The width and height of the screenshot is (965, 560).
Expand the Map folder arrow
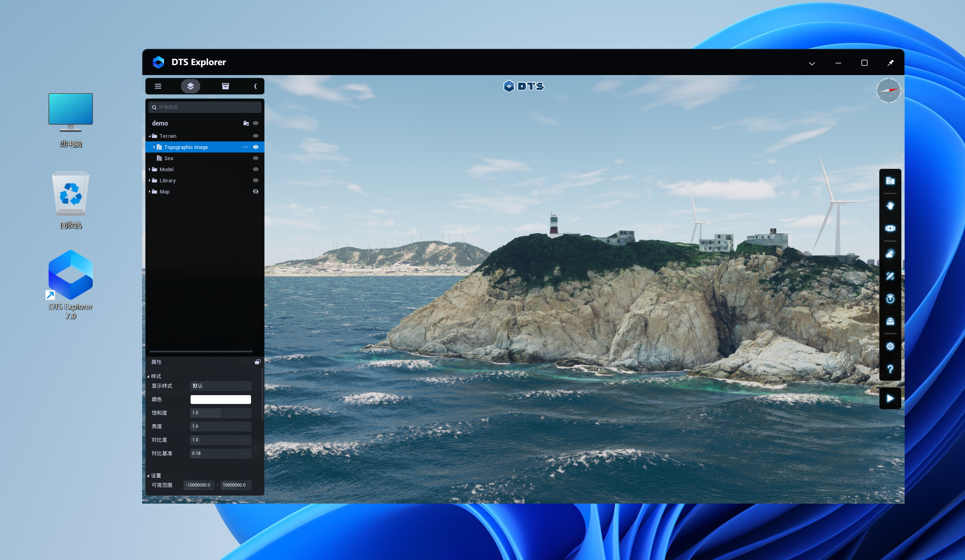(x=150, y=191)
